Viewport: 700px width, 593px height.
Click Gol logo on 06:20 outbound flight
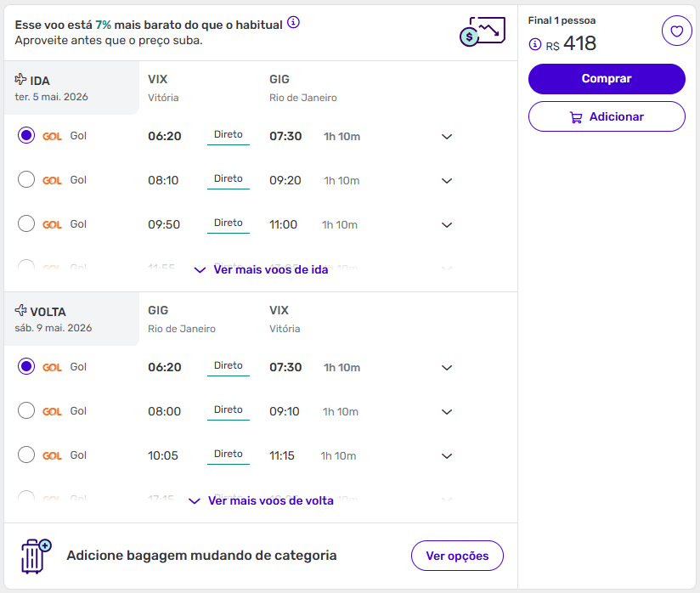[52, 136]
